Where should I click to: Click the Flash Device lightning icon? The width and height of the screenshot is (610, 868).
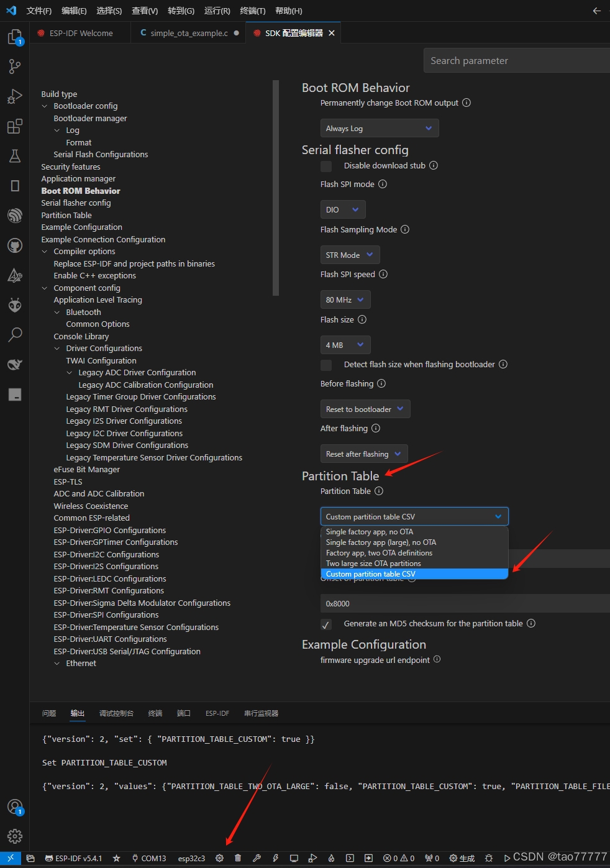275,858
